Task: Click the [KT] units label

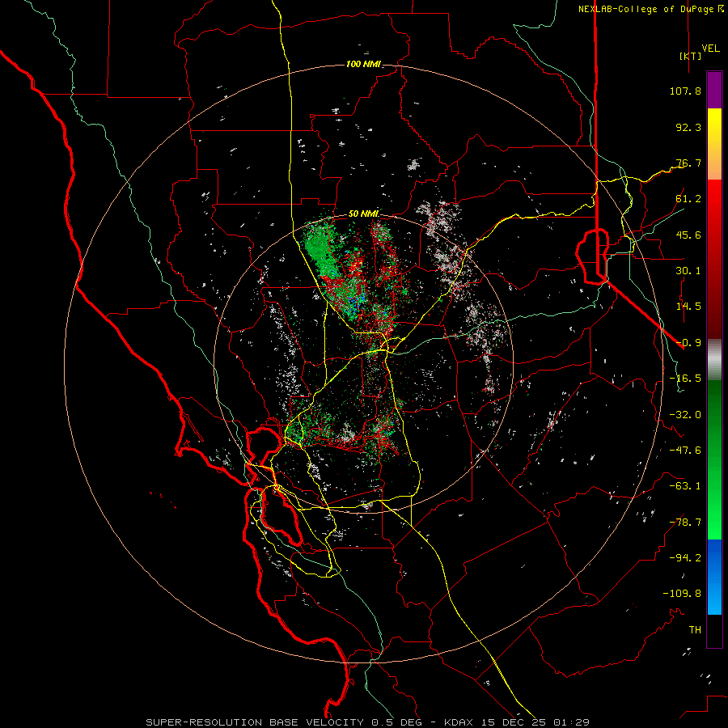Action: point(691,56)
